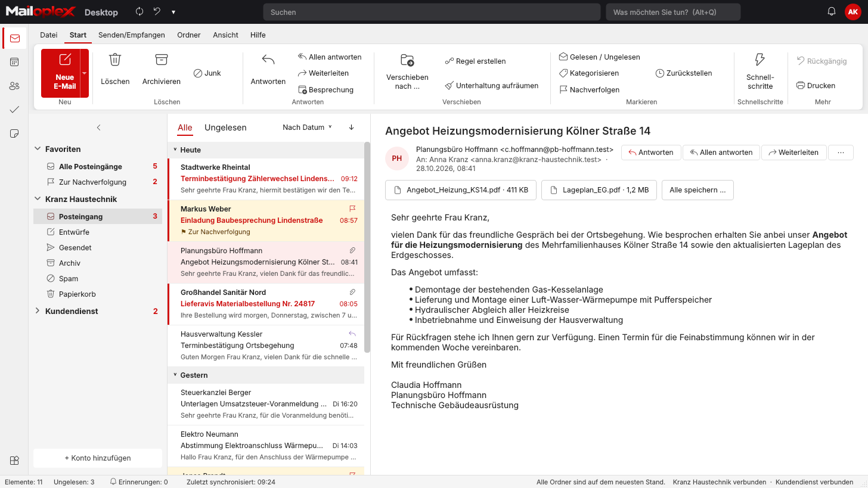Switch to Ungelesen filter tab
Viewport: 868px width, 488px height.
click(x=225, y=128)
